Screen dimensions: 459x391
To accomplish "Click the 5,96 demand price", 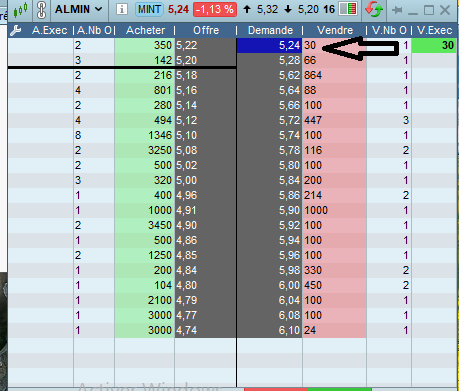I will [x=290, y=255].
